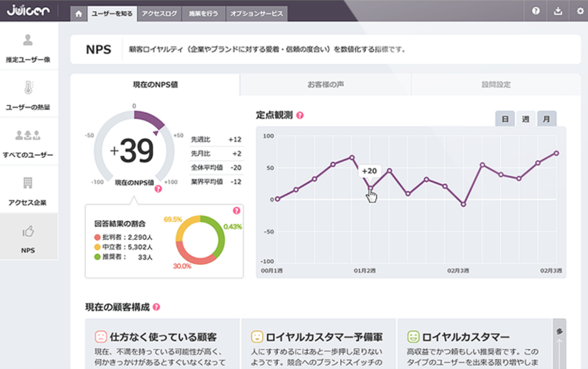
Task: Click the download icon in header
Action: coord(558,11)
